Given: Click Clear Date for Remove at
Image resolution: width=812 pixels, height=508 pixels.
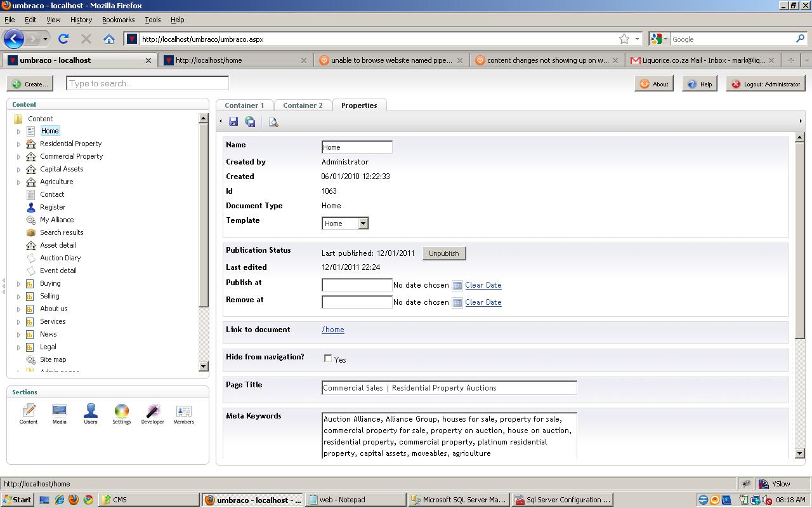Looking at the screenshot, I should coord(483,302).
